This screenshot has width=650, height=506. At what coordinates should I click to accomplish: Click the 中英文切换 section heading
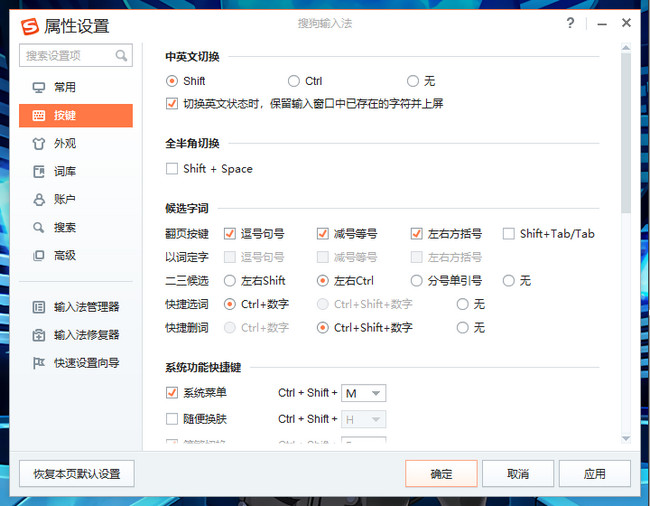tap(192, 57)
